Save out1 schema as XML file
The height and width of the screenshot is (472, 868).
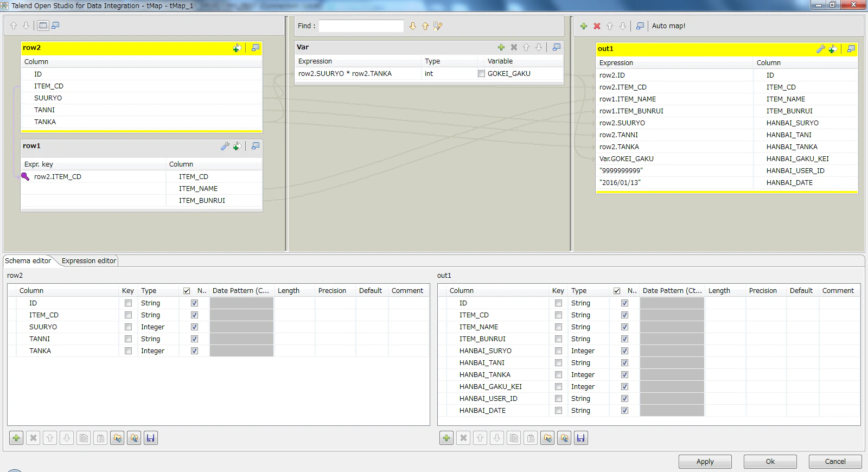(x=581, y=438)
